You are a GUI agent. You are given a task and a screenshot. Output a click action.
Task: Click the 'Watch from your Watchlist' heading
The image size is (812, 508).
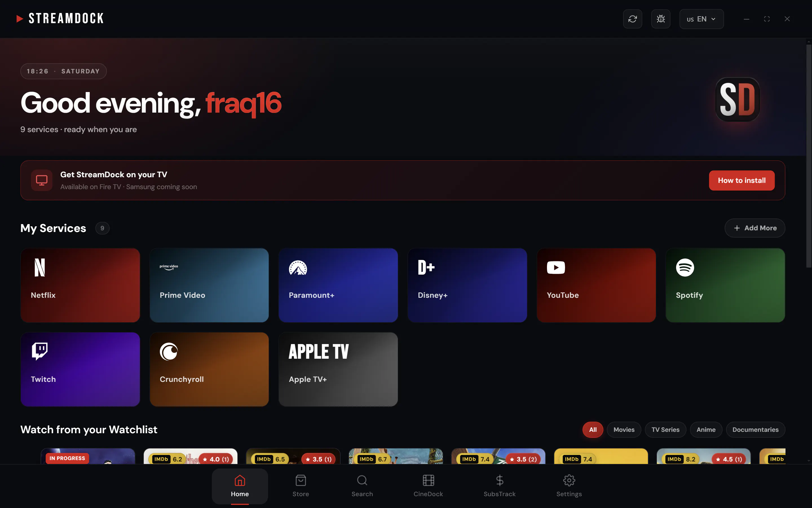[x=89, y=430]
